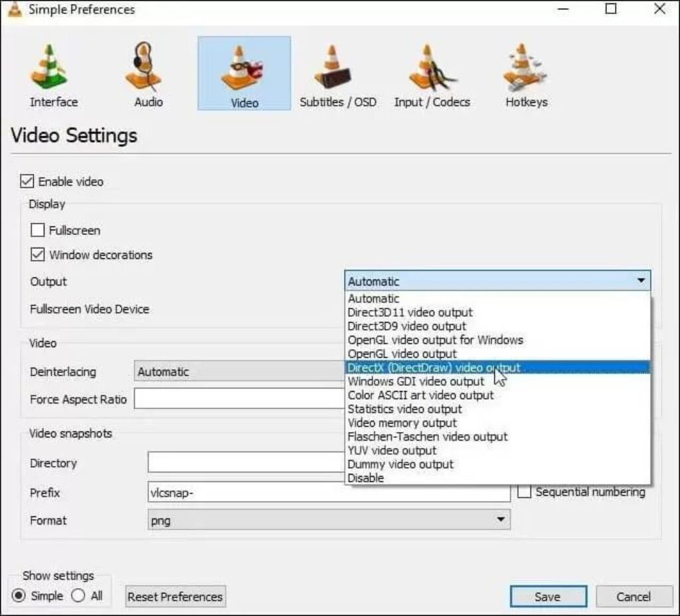The height and width of the screenshot is (616, 680).
Task: Switch show settings to All
Action: pyautogui.click(x=78, y=595)
